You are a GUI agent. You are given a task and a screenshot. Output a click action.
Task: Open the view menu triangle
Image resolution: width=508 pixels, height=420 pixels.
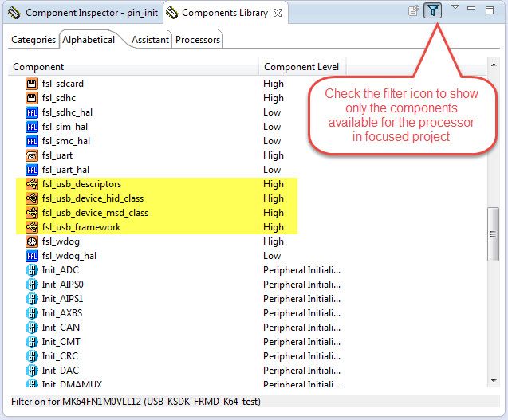[455, 7]
